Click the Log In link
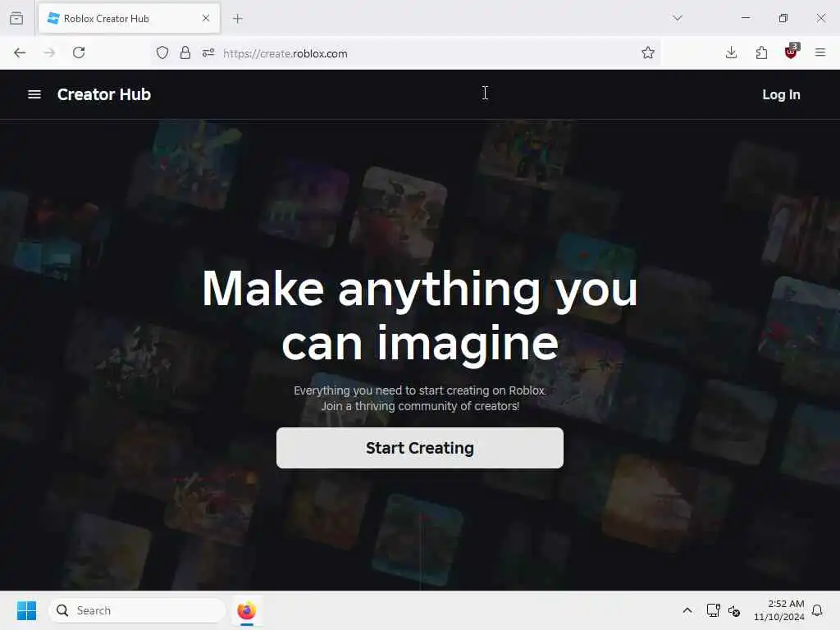The image size is (840, 630). click(x=781, y=94)
